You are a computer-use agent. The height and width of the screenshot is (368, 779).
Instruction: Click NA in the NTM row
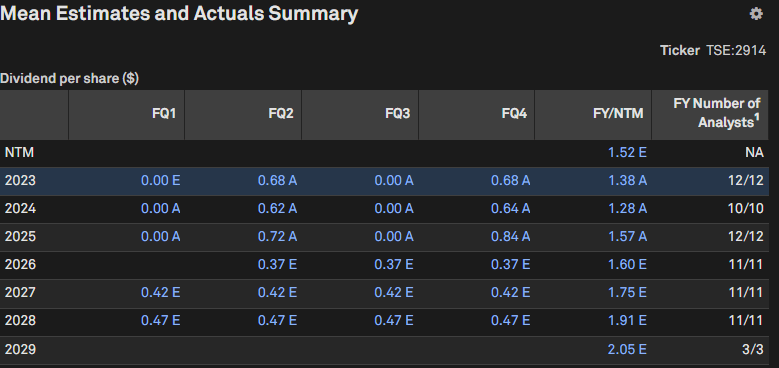pos(754,152)
